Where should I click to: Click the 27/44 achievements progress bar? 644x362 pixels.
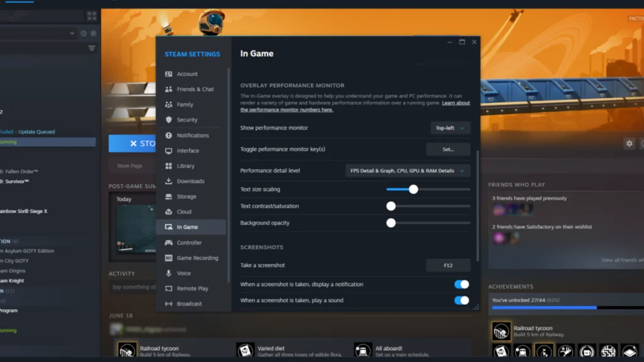coord(568,307)
